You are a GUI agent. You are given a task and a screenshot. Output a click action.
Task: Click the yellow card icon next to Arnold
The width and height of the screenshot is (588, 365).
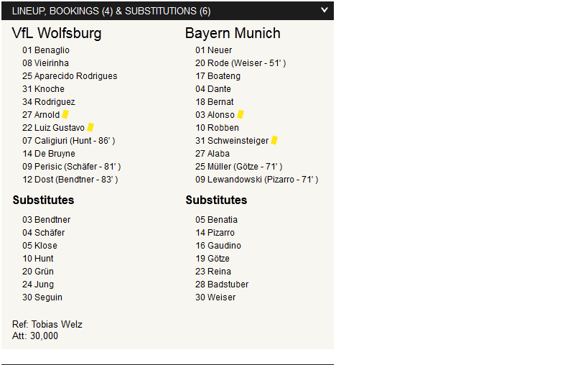point(65,114)
